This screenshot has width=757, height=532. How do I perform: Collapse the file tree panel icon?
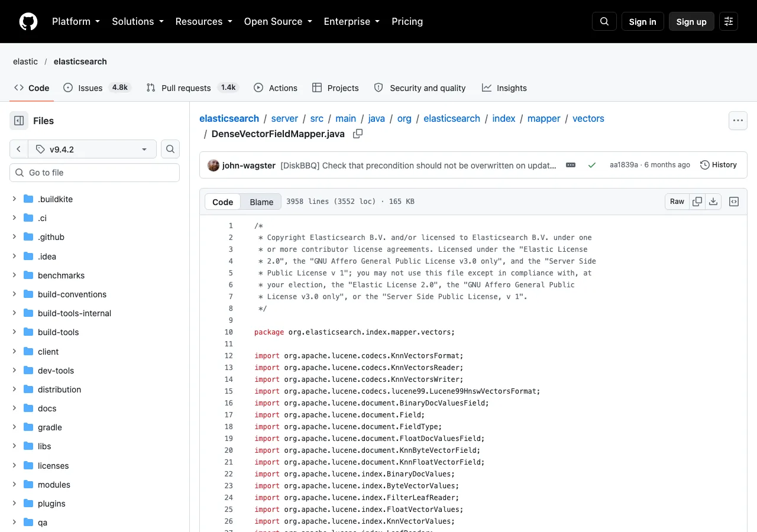19,121
